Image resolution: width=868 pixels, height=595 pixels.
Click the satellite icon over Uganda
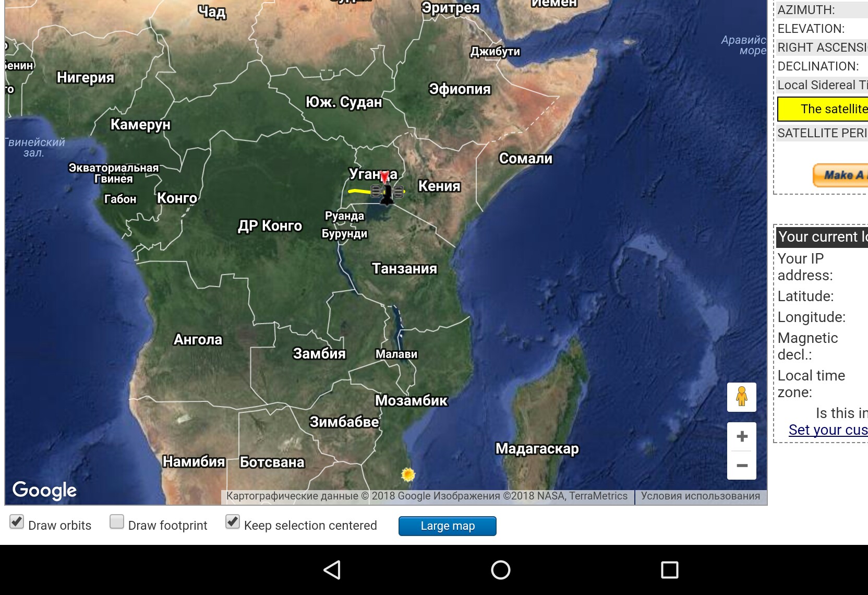tap(387, 193)
